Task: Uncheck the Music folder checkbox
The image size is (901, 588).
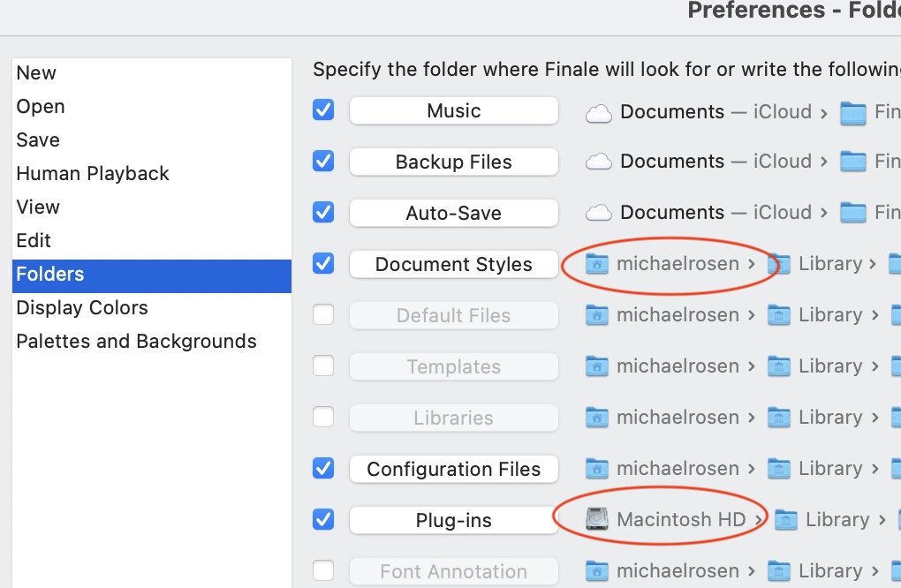Action: [324, 110]
